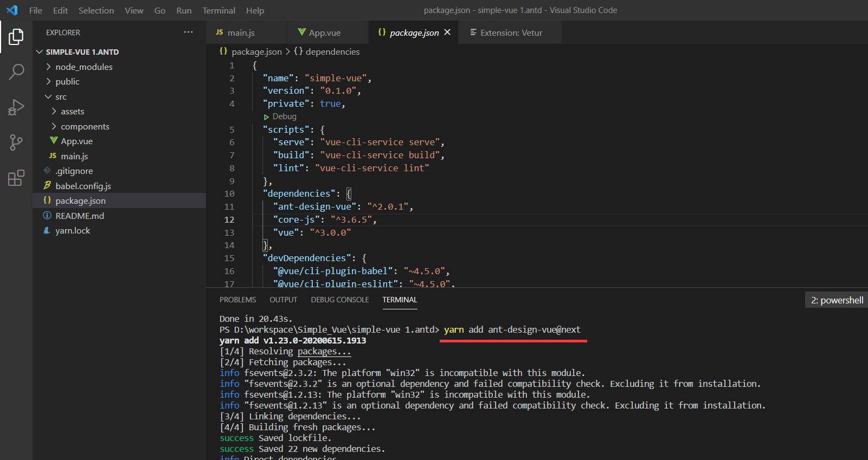Click the Babel icon beside babel.config.js

[x=47, y=186]
